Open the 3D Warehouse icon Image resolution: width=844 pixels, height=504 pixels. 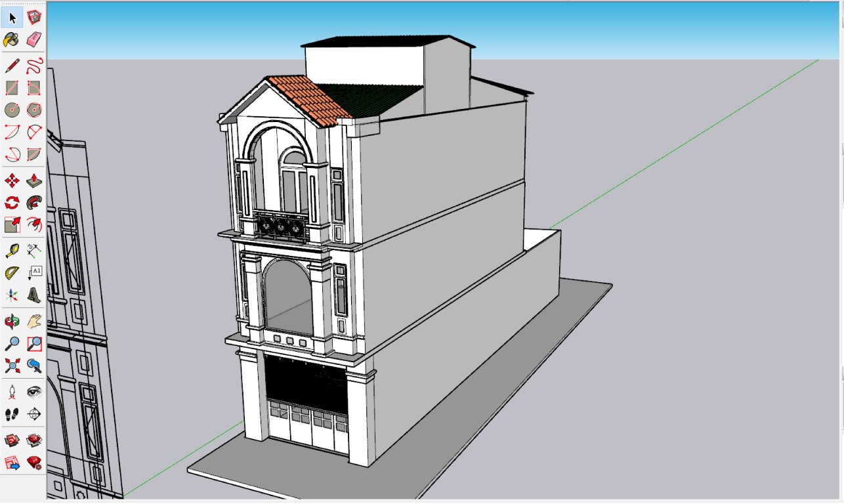[12, 440]
